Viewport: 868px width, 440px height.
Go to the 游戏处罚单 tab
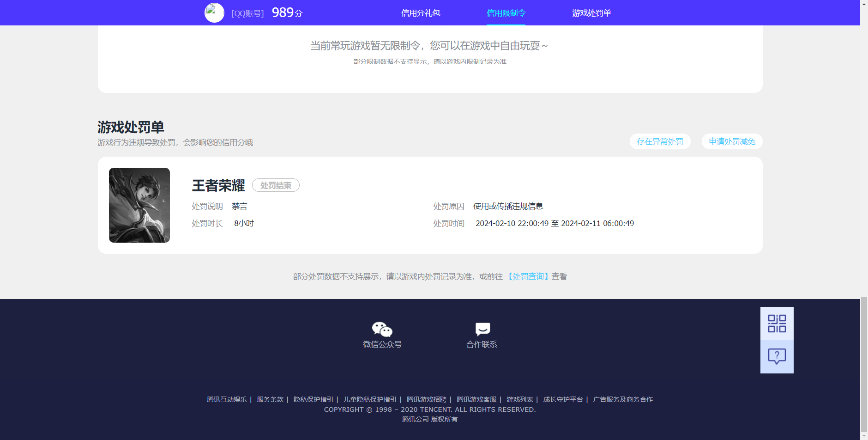591,13
